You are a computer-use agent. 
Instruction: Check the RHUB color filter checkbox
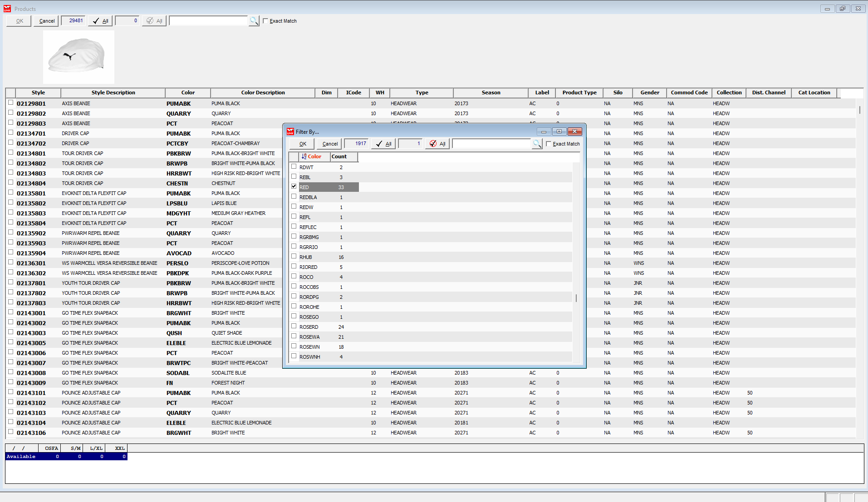point(294,256)
